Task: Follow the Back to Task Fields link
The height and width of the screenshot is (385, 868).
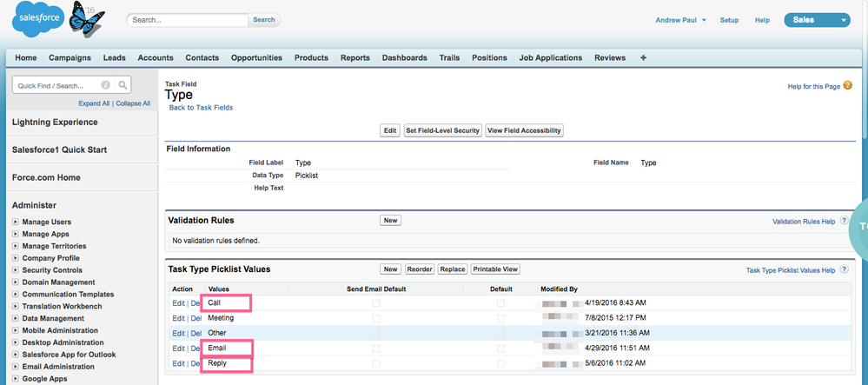Action: point(201,108)
